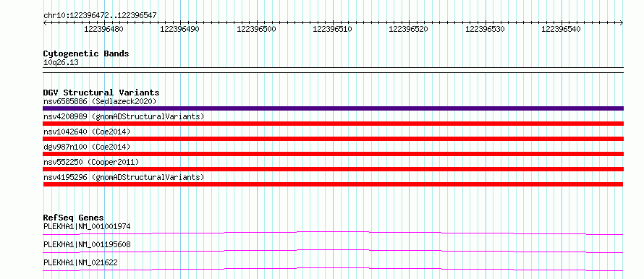The width and height of the screenshot is (644, 279).
Task: Open transcript PLEKHA1|NM_001001974 label
Action: pos(87,226)
